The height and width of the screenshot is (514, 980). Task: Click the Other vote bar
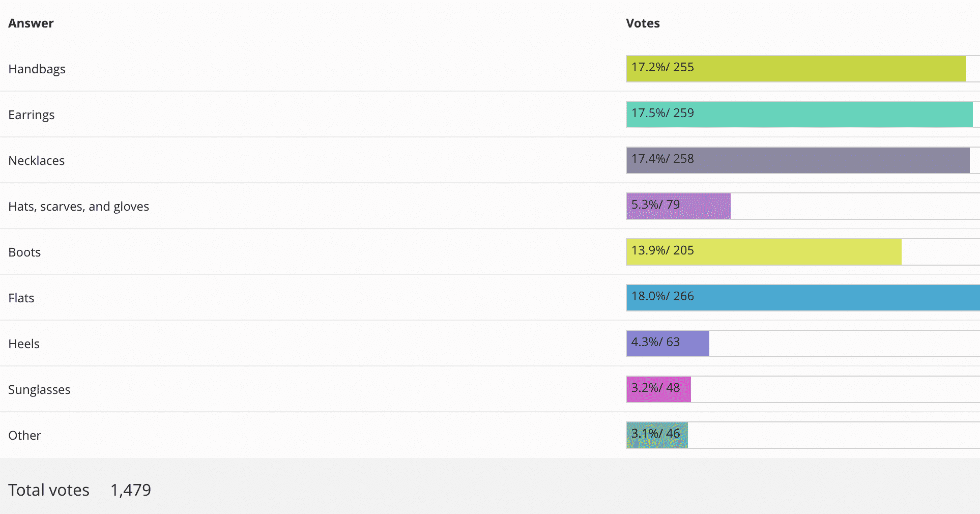(x=657, y=435)
